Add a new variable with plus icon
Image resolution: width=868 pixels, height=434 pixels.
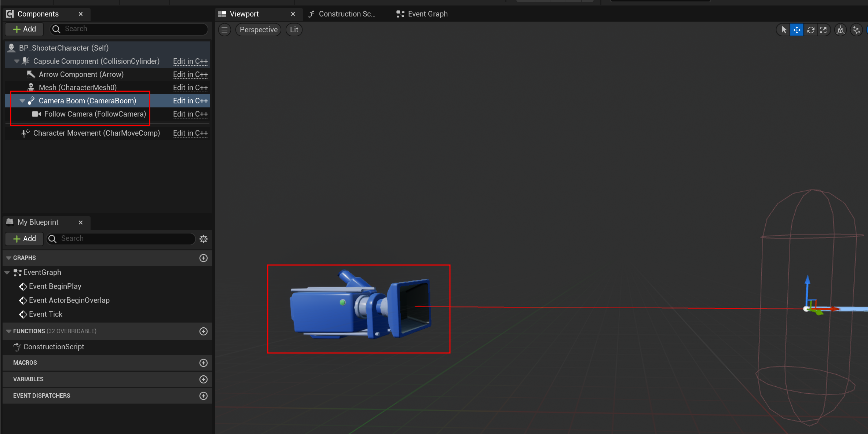(204, 379)
